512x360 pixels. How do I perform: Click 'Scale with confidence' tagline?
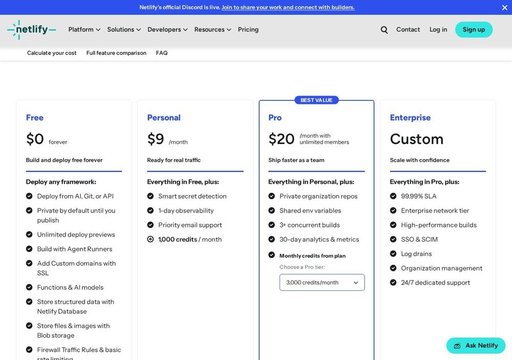[x=420, y=160]
